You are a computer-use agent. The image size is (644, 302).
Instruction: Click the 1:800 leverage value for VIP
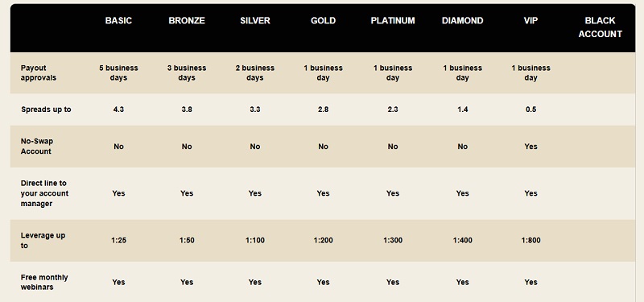click(x=530, y=240)
